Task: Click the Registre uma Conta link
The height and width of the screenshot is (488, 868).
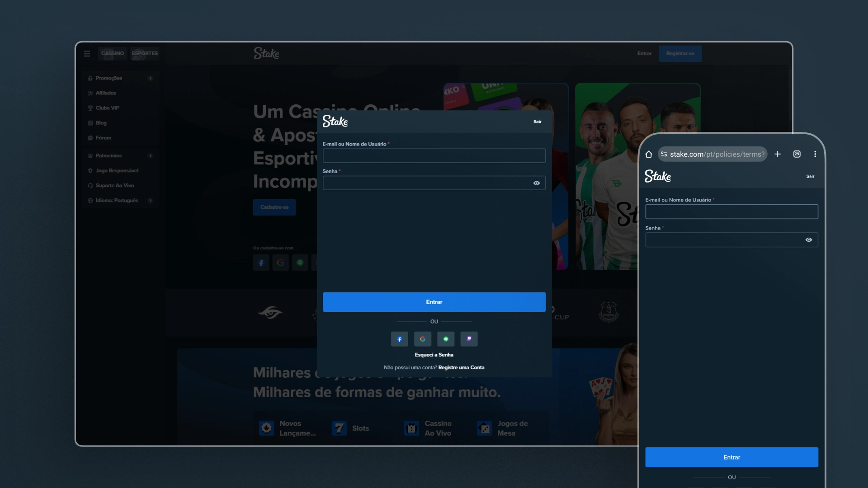Action: pyautogui.click(x=461, y=367)
